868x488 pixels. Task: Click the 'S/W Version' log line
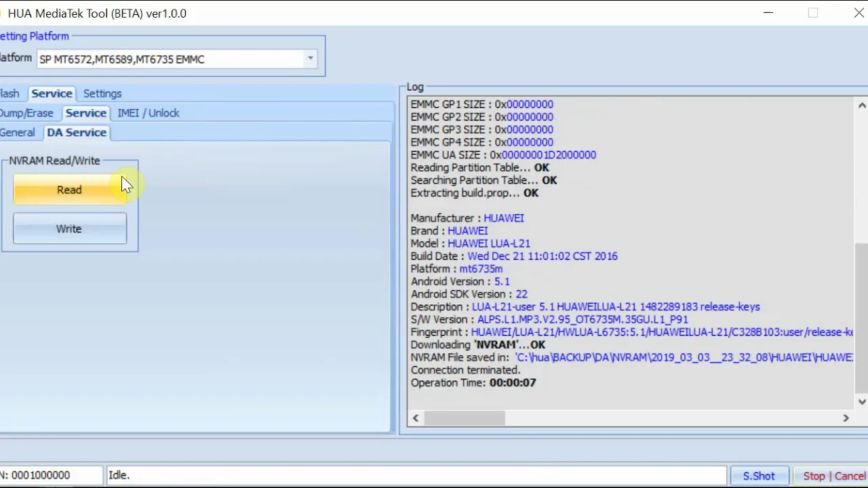tap(549, 319)
